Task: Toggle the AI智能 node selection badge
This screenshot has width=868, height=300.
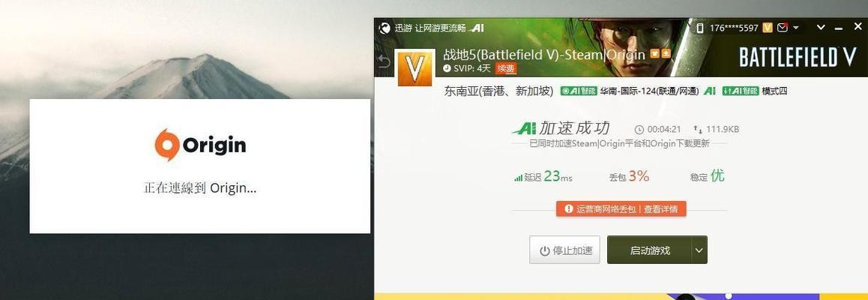Action: tap(579, 91)
